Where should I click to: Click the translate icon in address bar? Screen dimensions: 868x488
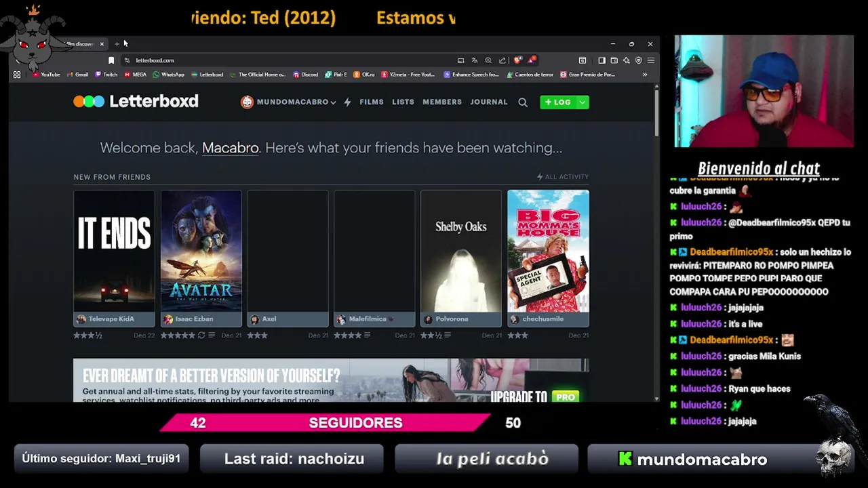click(x=475, y=60)
